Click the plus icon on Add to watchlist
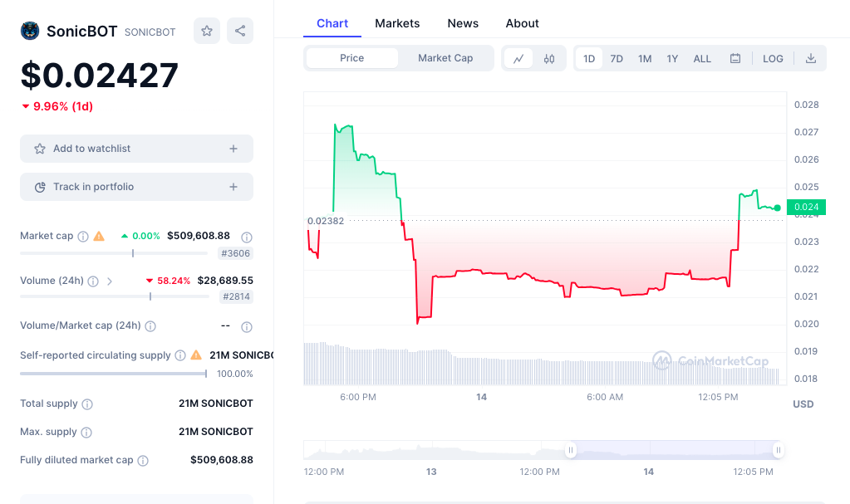 [233, 149]
